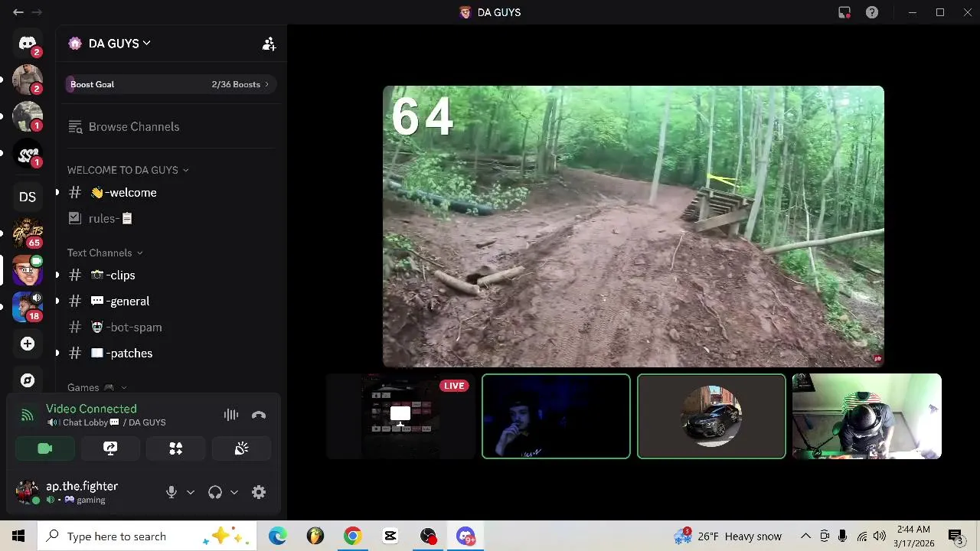This screenshot has height=551, width=980.
Task: Open the server icon with 18 badge
Action: (x=28, y=306)
